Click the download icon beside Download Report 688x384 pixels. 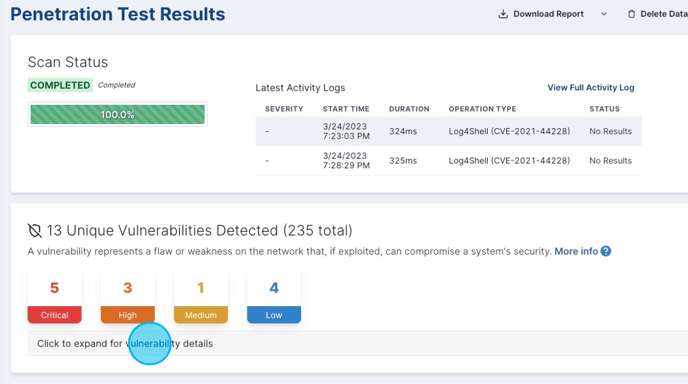(503, 14)
